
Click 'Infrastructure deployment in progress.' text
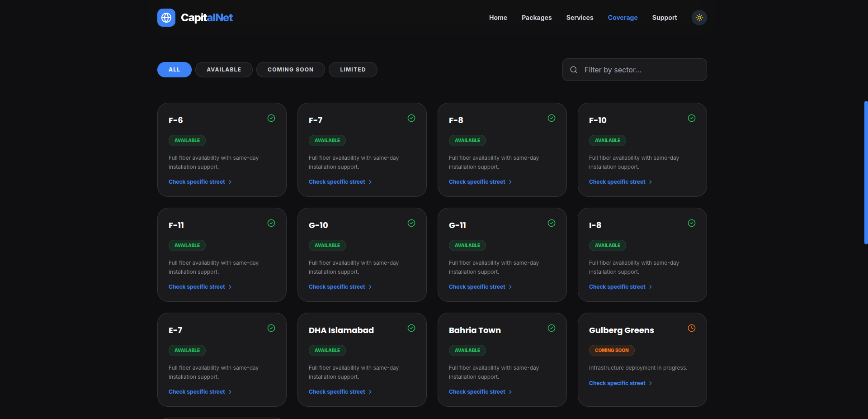click(638, 368)
